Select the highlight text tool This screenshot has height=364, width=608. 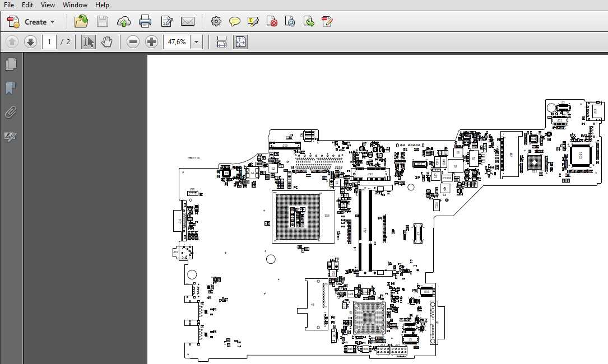pyautogui.click(x=253, y=22)
